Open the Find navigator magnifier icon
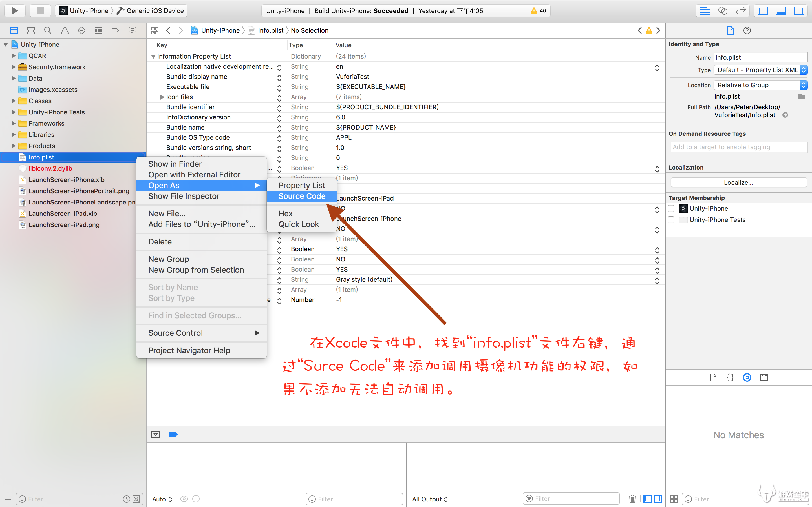Image resolution: width=812 pixels, height=507 pixels. click(x=48, y=30)
